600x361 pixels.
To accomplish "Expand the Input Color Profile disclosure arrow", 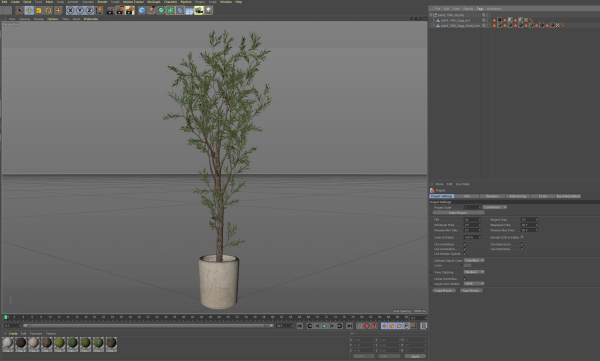I will click(x=431, y=284).
